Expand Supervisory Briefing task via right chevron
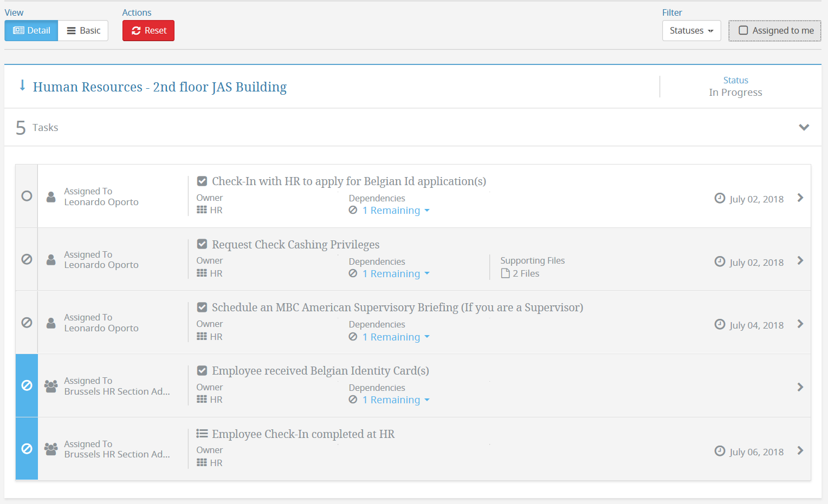The image size is (828, 504). pyautogui.click(x=800, y=324)
